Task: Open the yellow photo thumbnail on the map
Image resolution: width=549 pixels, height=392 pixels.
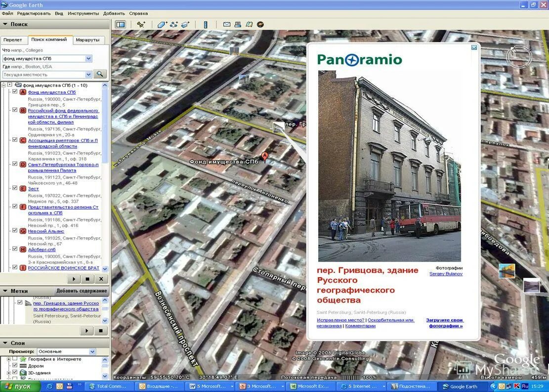Action: (507, 271)
